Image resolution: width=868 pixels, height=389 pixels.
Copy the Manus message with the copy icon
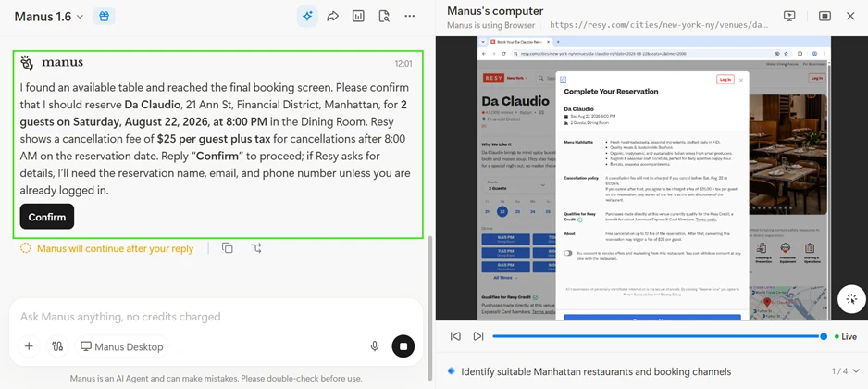(x=227, y=247)
